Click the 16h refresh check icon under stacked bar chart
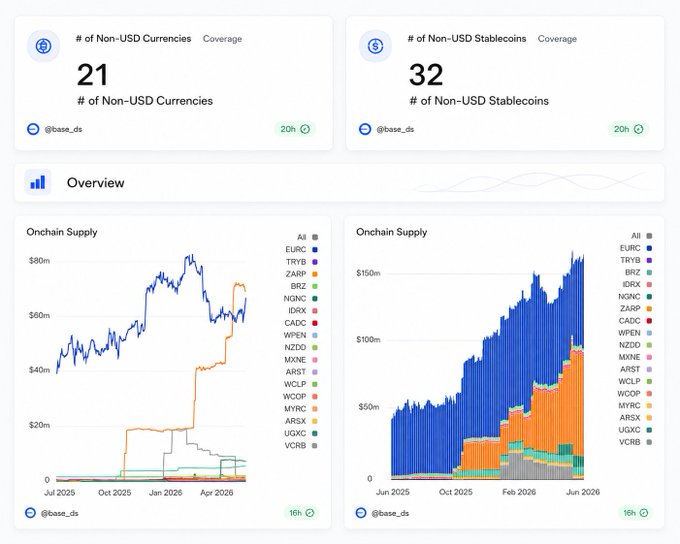This screenshot has height=544, width=680. tap(644, 513)
